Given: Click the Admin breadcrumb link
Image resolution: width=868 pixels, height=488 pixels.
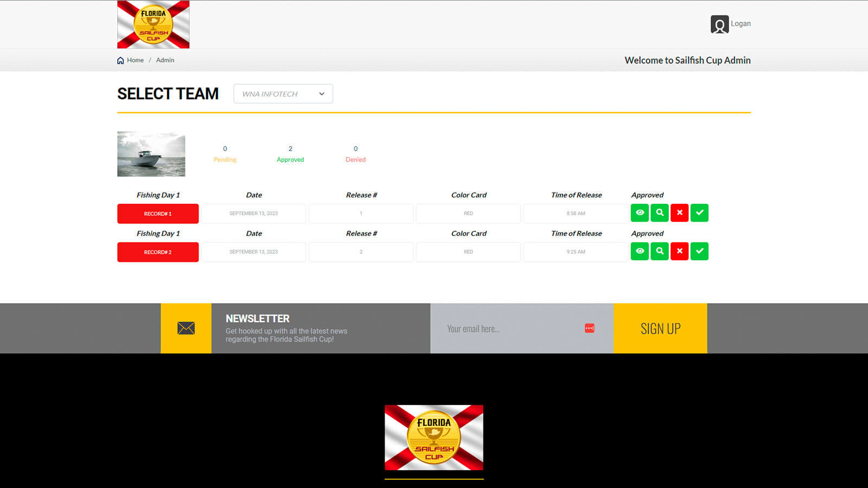Looking at the screenshot, I should pos(165,60).
